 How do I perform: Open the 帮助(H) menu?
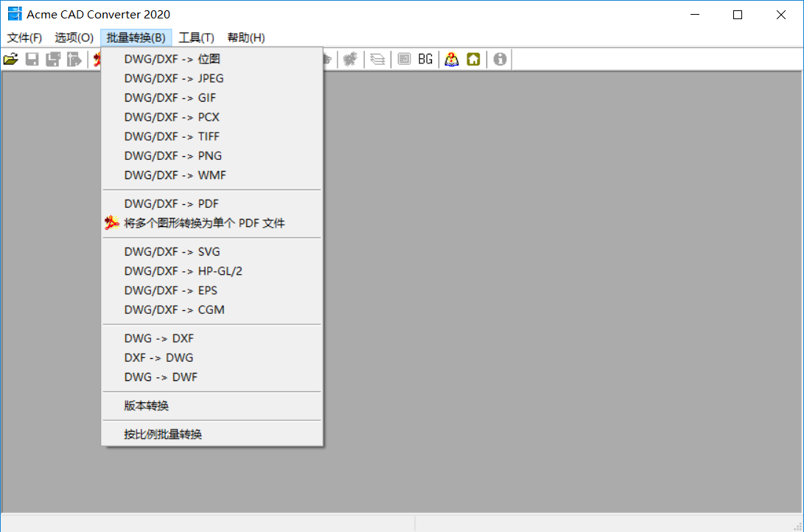click(x=246, y=38)
